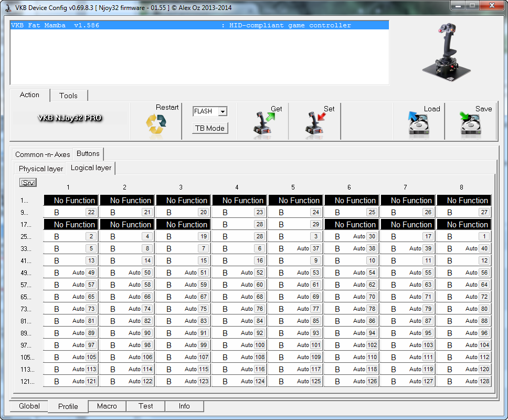The width and height of the screenshot is (508, 420).
Task: Click the VKB NJoy32 PRO logo text
Action: pyautogui.click(x=70, y=118)
